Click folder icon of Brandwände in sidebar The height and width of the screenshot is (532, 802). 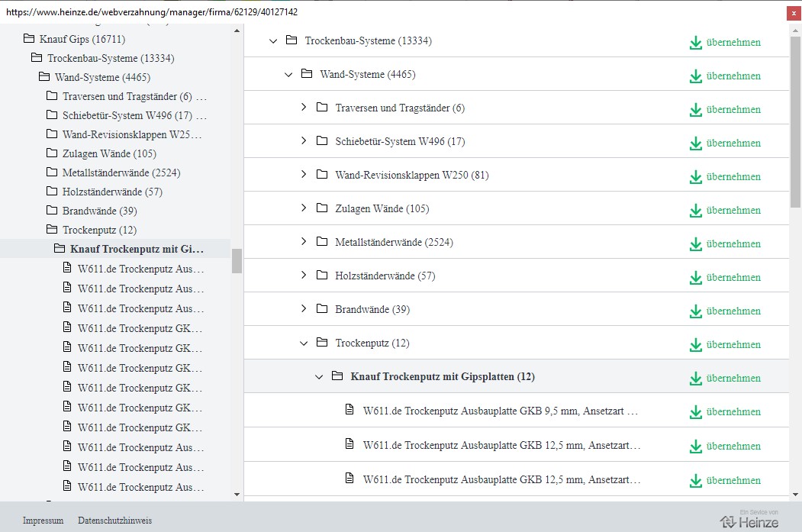click(x=52, y=210)
